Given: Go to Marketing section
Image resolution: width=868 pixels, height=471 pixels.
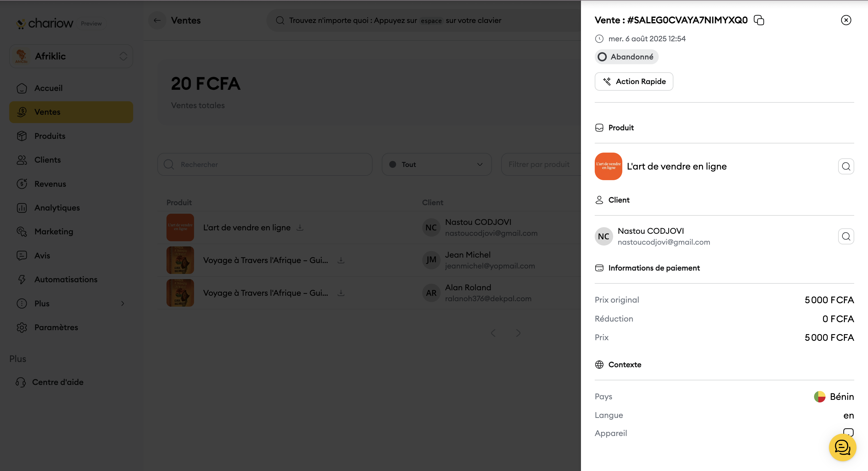Looking at the screenshot, I should coord(71,232).
